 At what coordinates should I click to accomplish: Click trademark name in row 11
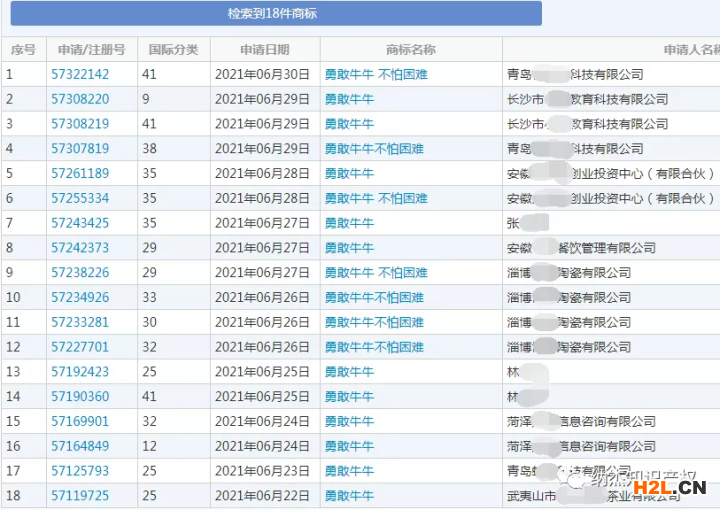click(x=374, y=322)
